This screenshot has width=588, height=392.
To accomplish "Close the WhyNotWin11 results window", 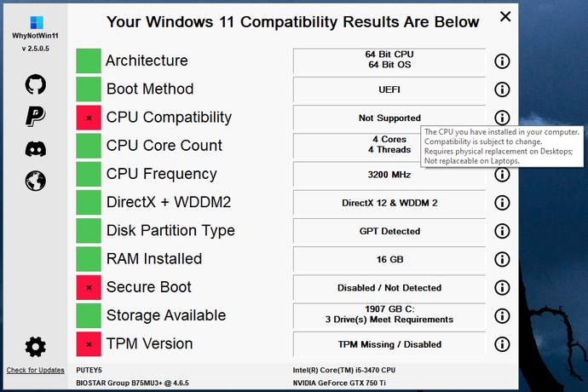I will tap(505, 16).
